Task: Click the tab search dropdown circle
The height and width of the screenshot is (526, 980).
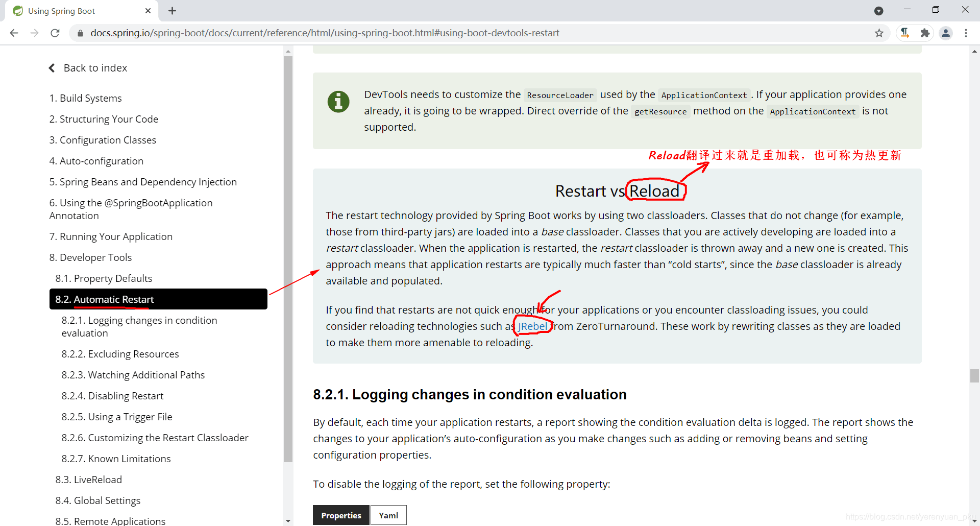Action: pos(878,11)
